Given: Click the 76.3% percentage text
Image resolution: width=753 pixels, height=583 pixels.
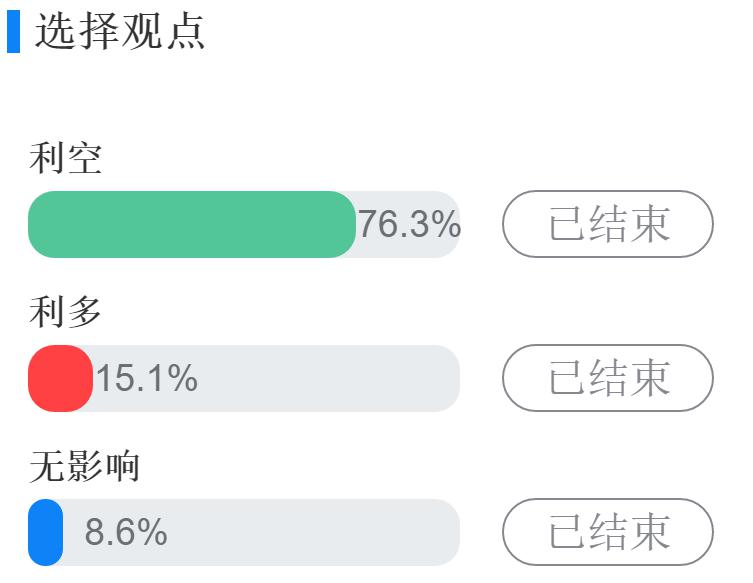Looking at the screenshot, I should [410, 224].
